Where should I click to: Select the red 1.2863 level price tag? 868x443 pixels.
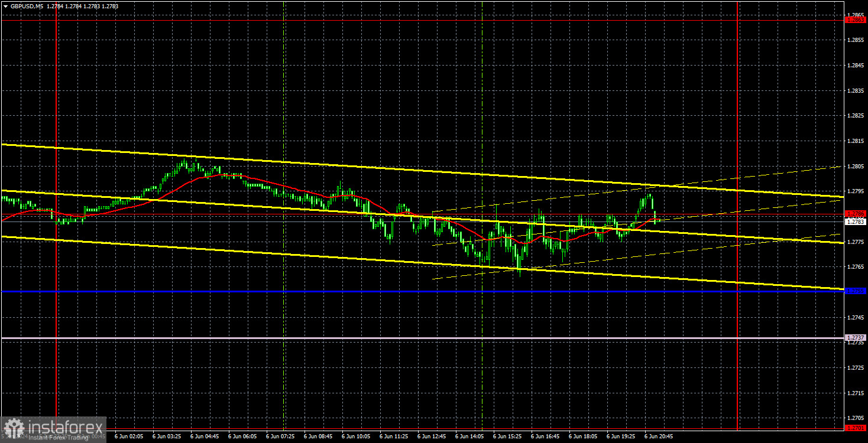coord(856,19)
